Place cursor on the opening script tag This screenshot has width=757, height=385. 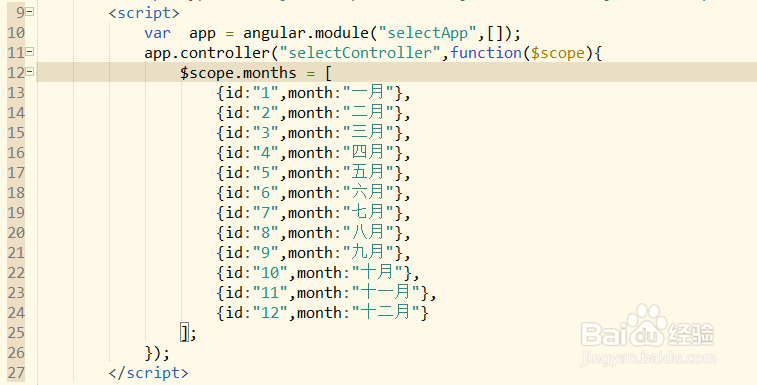point(144,13)
